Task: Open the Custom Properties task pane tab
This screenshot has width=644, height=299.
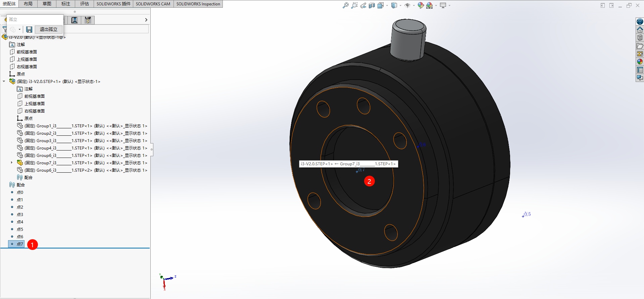Action: click(x=640, y=70)
